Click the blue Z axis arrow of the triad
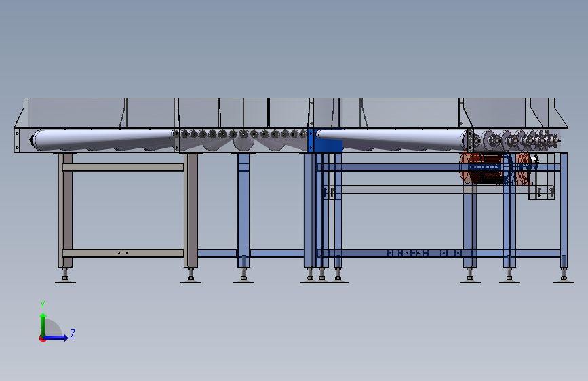Viewport: 588px width, 381px height. (56, 338)
